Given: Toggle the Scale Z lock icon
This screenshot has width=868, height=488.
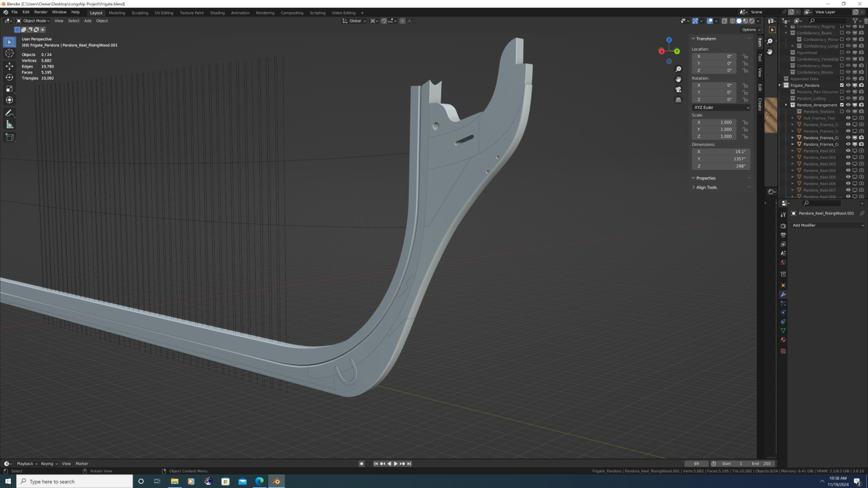Looking at the screenshot, I should click(x=745, y=137).
